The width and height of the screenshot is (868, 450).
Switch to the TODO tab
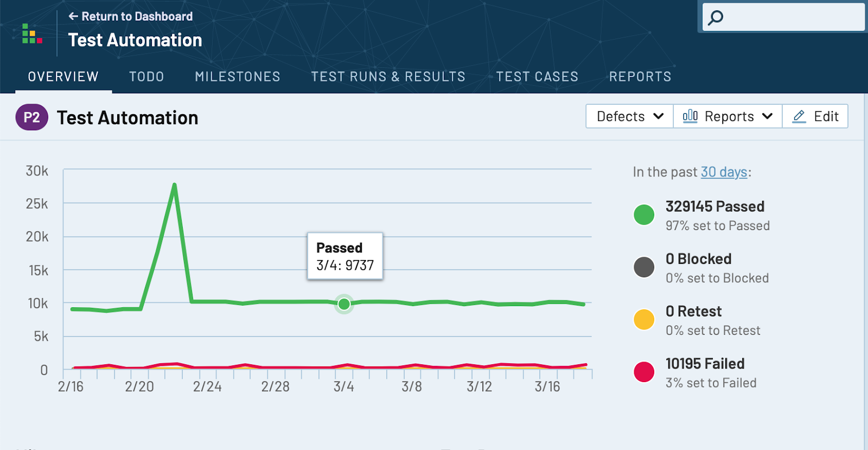click(146, 77)
